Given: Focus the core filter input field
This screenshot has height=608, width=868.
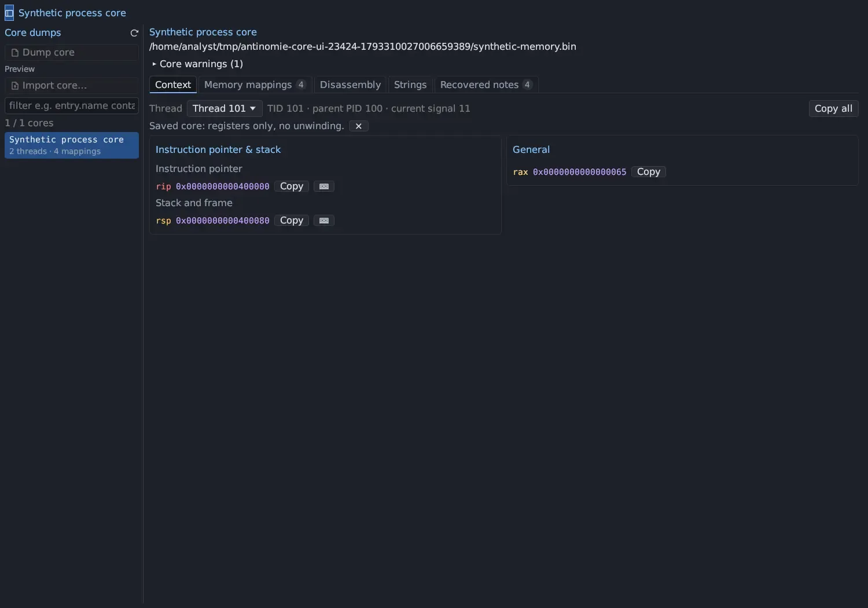Looking at the screenshot, I should 72,105.
